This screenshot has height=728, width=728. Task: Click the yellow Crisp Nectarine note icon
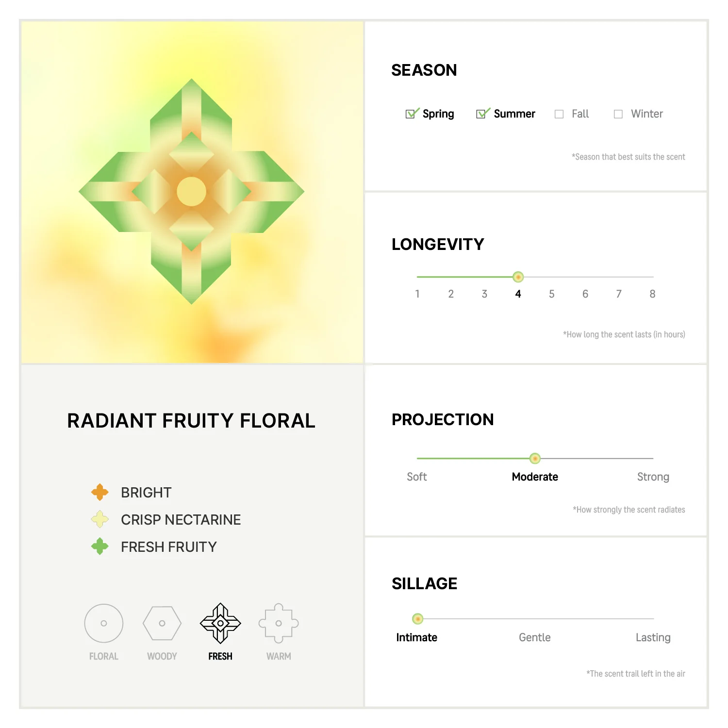point(100,519)
